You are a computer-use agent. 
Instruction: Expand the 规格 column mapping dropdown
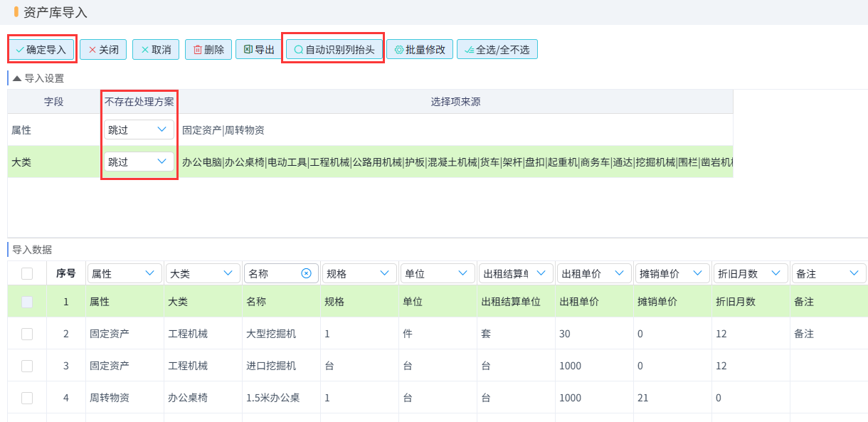click(x=359, y=273)
